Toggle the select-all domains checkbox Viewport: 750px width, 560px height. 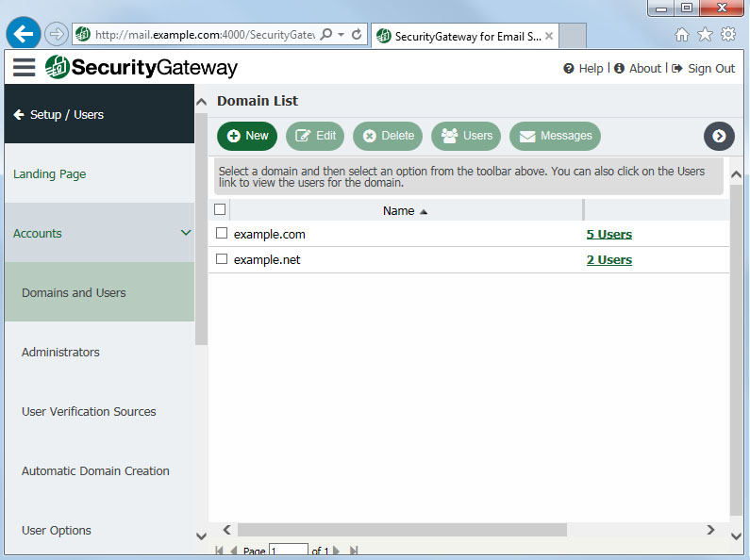(x=220, y=209)
